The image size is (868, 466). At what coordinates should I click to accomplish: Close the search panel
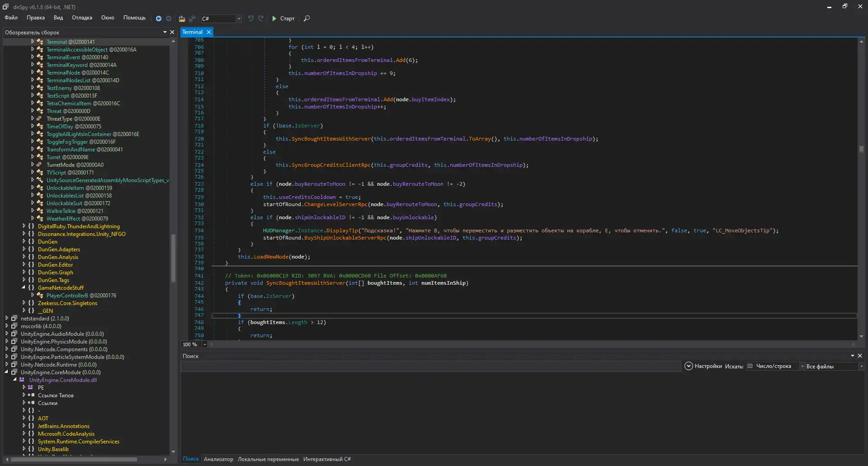pyautogui.click(x=860, y=356)
